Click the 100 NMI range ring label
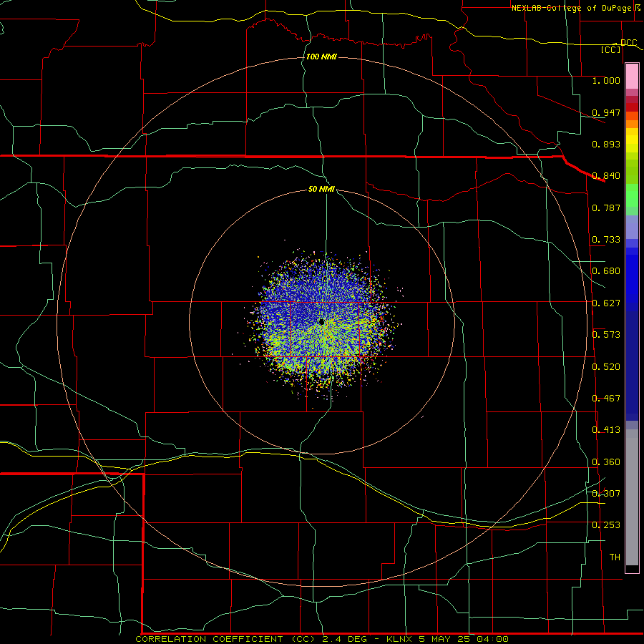 click(321, 57)
